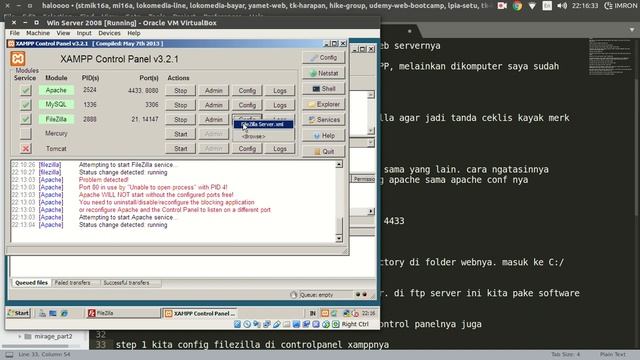Image resolution: width=640 pixels, height=360 pixels.
Task: Open the File menu in VirtualBox
Action: tap(14, 33)
